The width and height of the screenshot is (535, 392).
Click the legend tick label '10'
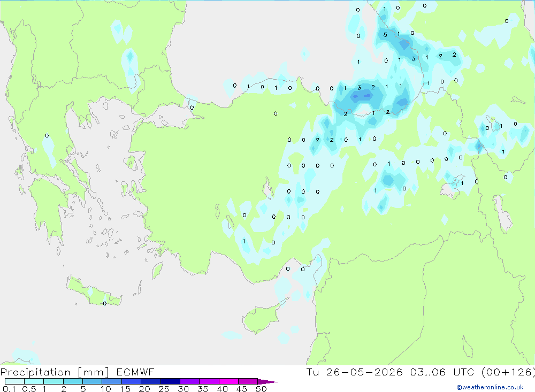[x=106, y=389]
